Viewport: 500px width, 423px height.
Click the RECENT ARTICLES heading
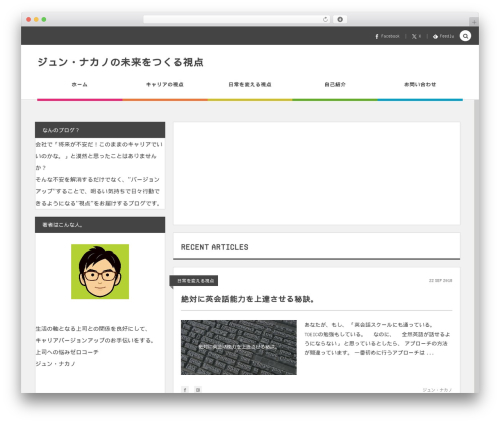click(x=215, y=247)
